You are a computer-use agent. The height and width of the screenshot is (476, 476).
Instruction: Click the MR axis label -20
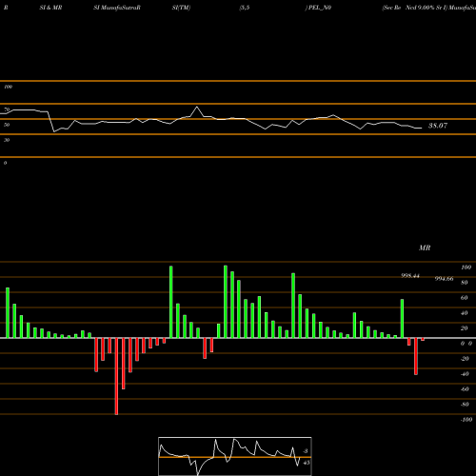click(465, 359)
